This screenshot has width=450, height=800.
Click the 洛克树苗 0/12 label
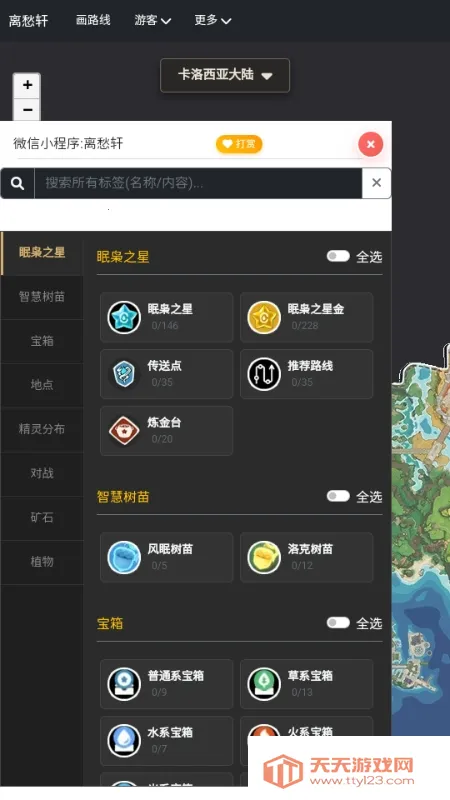click(x=310, y=557)
